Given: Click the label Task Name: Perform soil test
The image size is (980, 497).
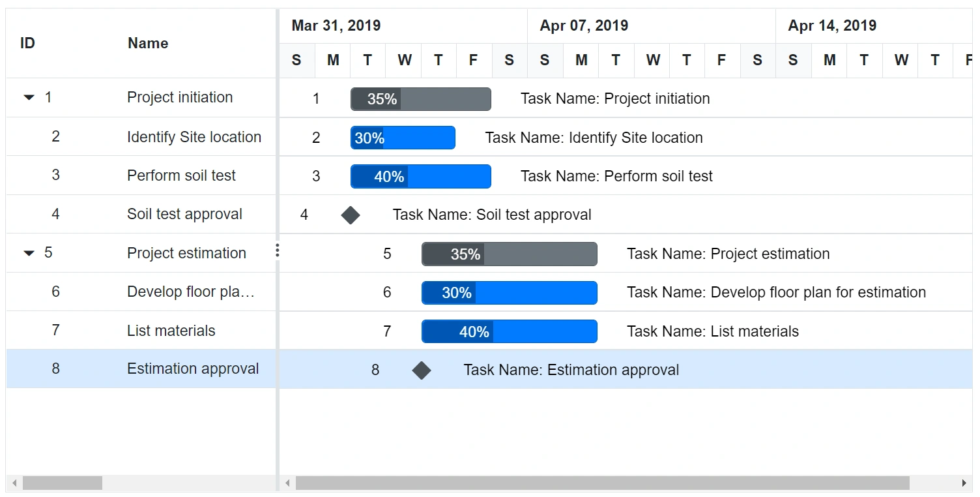Looking at the screenshot, I should click(x=616, y=176).
